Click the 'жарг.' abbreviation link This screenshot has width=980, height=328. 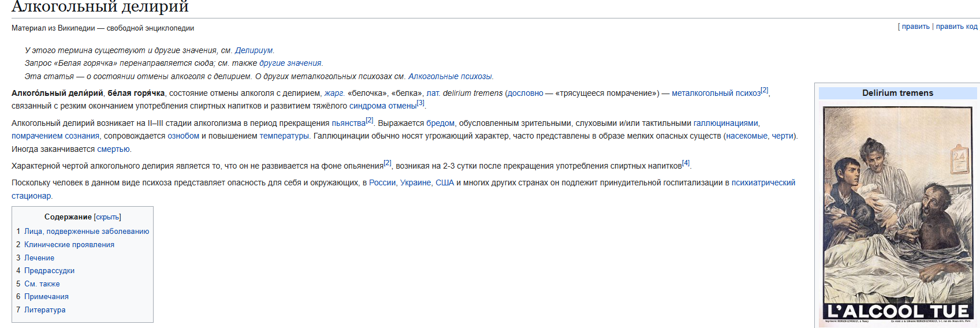coord(334,94)
